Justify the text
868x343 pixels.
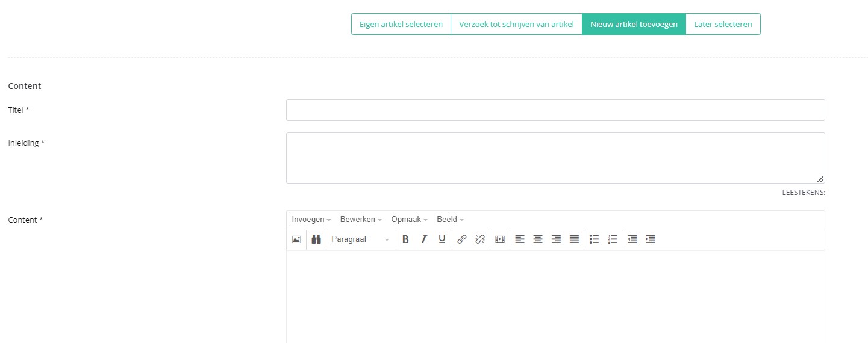coord(574,239)
